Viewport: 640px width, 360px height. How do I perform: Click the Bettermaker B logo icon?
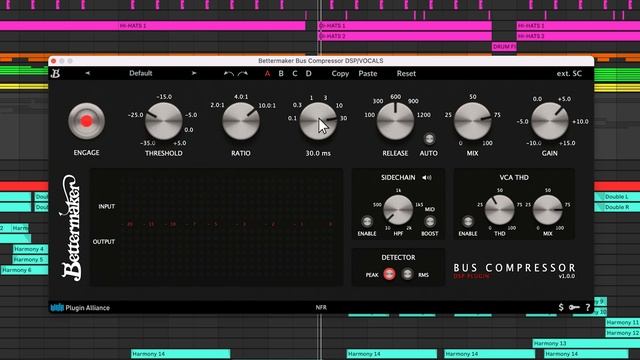coord(56,73)
